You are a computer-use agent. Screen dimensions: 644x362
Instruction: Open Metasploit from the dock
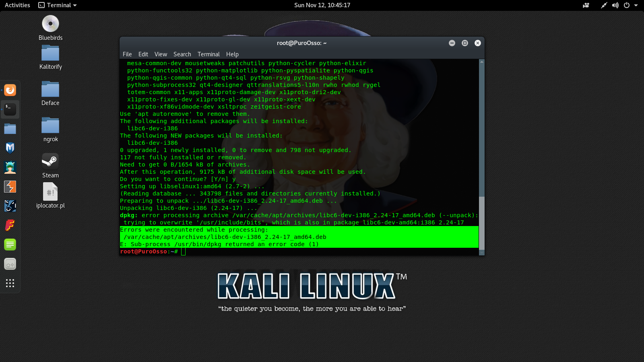pyautogui.click(x=10, y=148)
